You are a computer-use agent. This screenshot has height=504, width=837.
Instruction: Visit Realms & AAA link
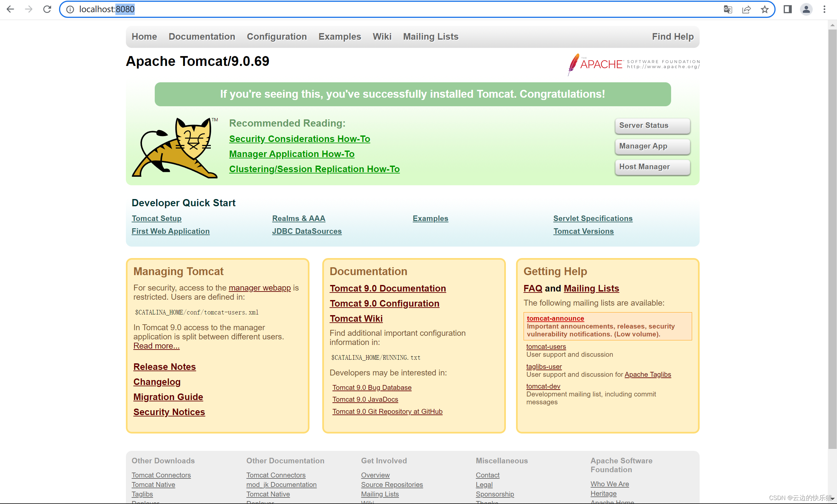click(298, 218)
